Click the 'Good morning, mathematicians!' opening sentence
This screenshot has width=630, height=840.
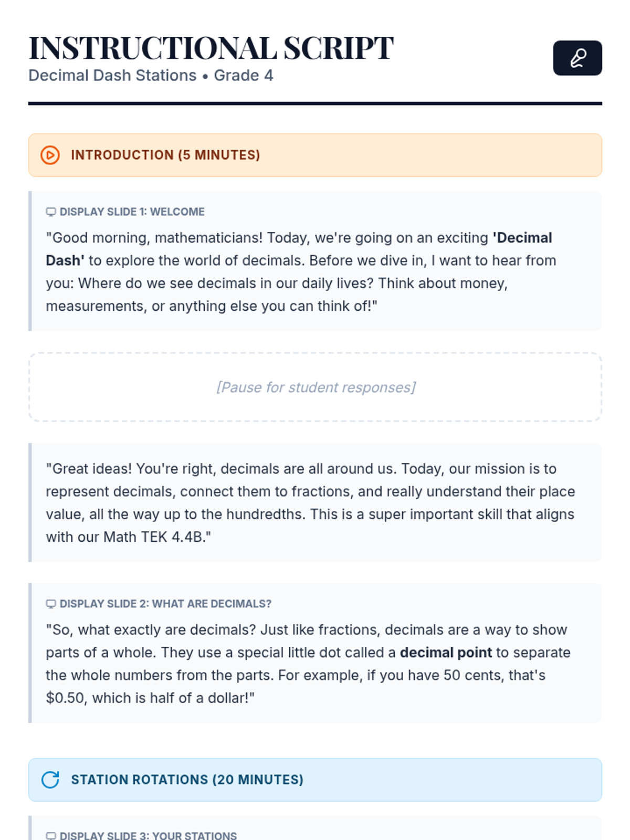pyautogui.click(x=154, y=238)
